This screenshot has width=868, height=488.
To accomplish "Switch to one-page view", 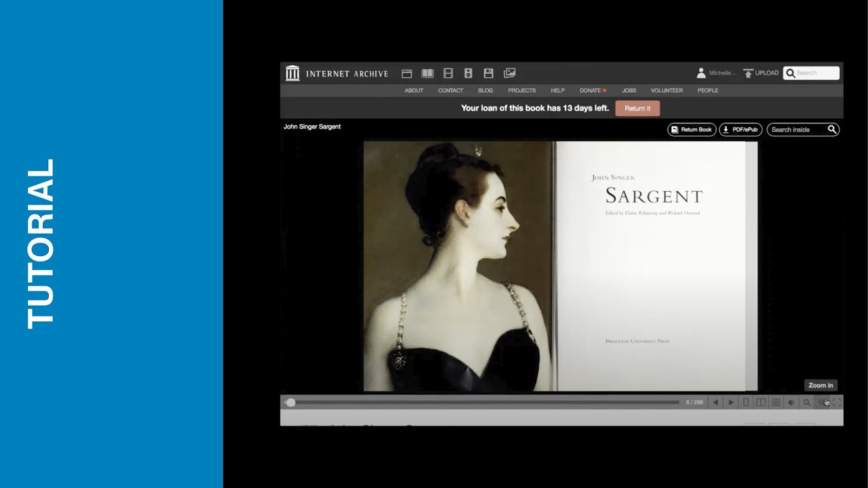I will point(746,403).
